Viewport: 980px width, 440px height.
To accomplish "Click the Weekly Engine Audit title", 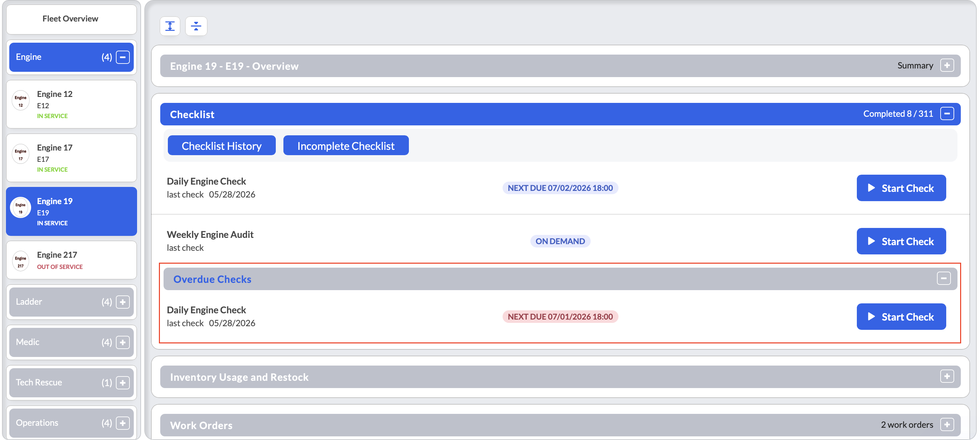I will click(x=210, y=235).
